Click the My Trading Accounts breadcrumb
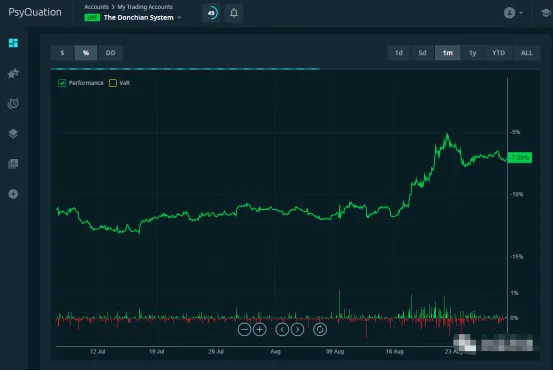Viewport: 553px width, 371px height. pos(145,7)
